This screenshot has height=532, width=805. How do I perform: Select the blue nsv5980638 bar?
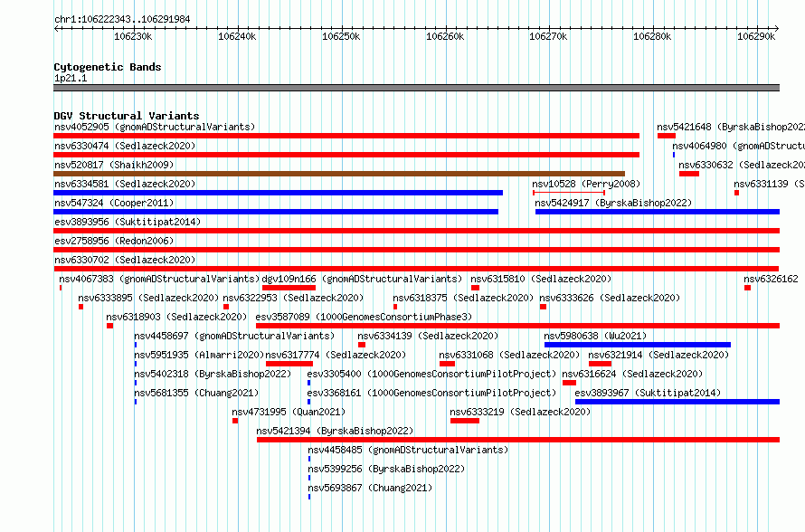pyautogui.click(x=638, y=345)
